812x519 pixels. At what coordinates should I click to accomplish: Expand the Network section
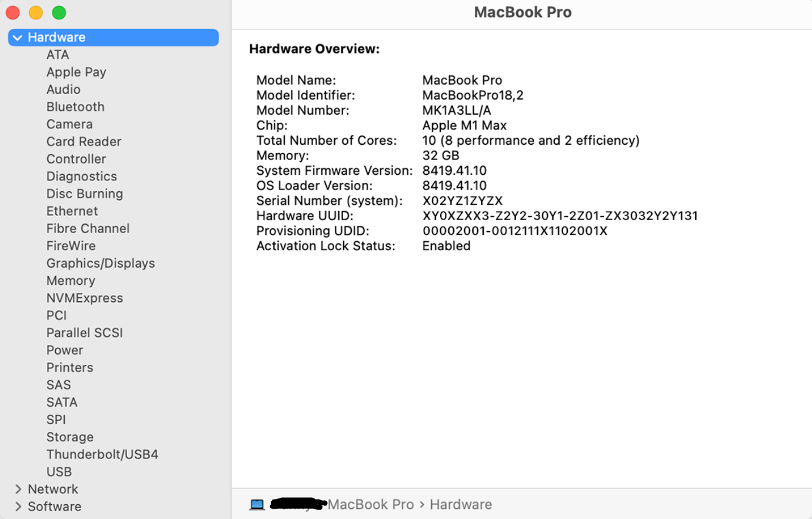(x=18, y=489)
